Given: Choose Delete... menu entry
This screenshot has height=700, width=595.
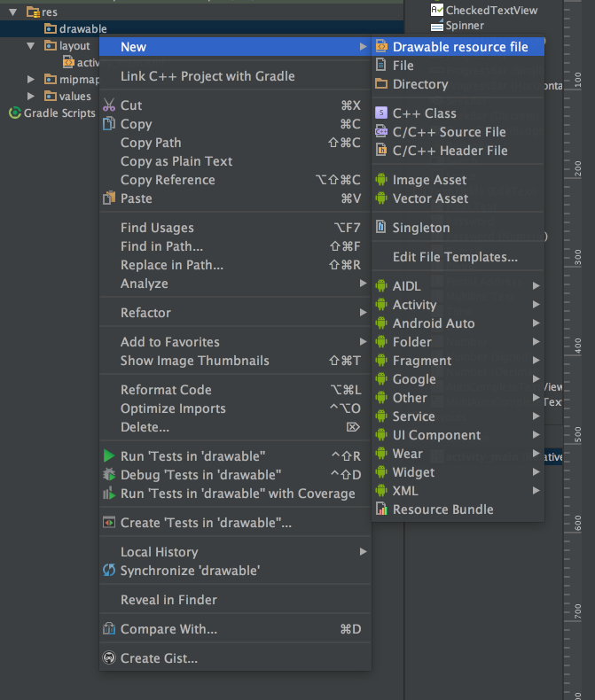Looking at the screenshot, I should click(x=235, y=427).
